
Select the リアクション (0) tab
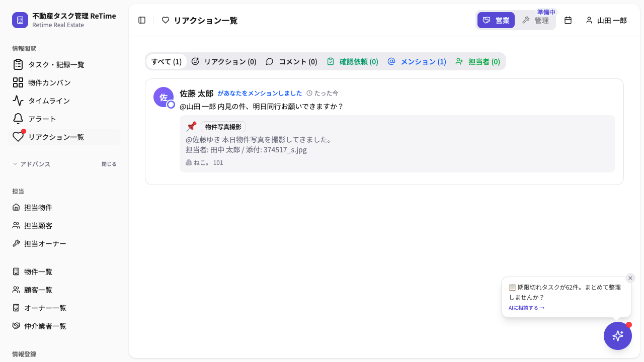tap(224, 61)
